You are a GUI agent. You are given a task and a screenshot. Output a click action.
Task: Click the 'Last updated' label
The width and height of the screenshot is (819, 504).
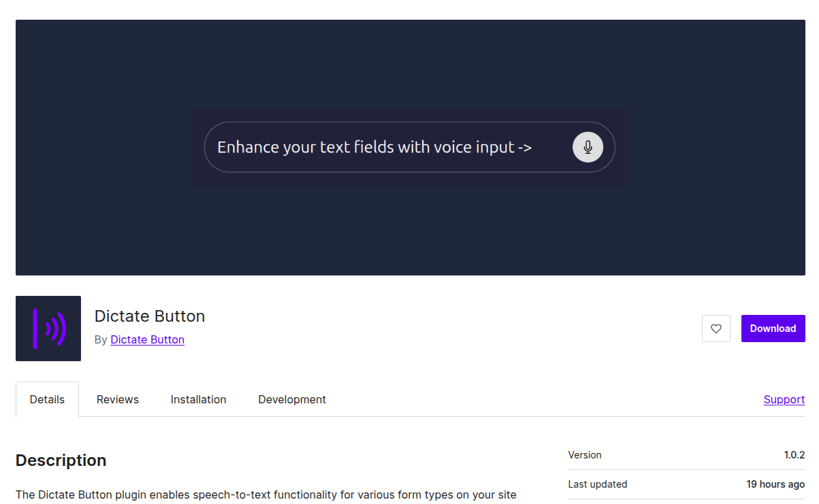[598, 484]
